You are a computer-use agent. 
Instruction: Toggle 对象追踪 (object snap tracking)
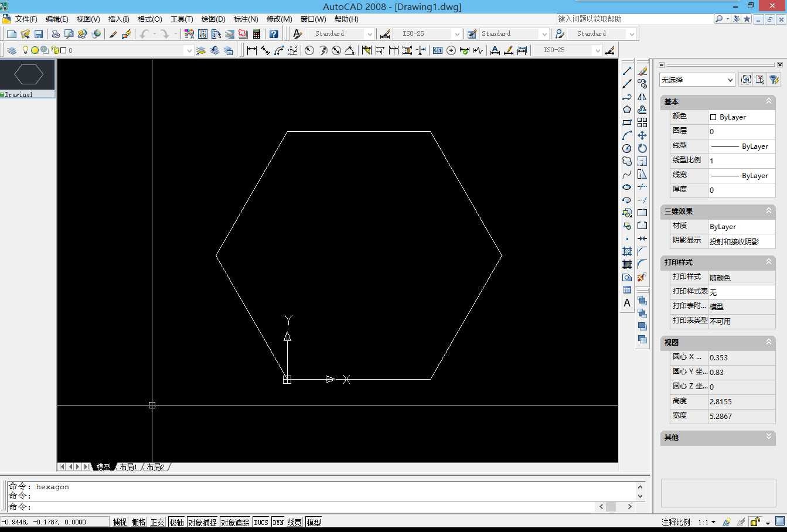tap(236, 522)
